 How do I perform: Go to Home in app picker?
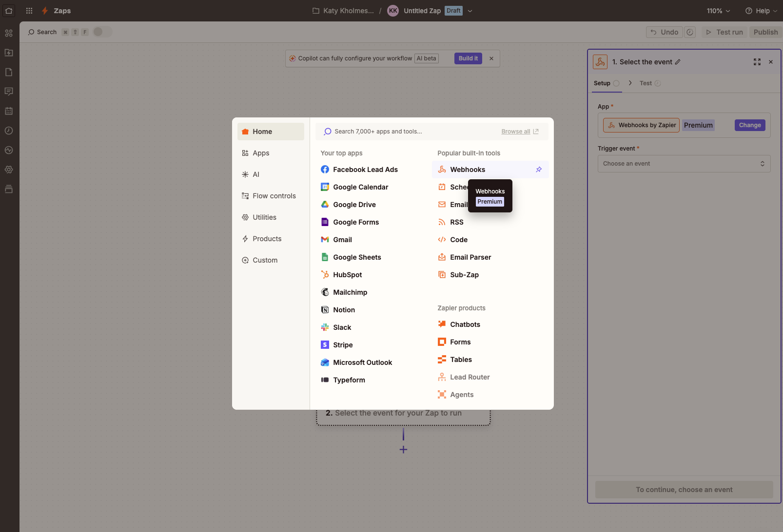tap(271, 132)
